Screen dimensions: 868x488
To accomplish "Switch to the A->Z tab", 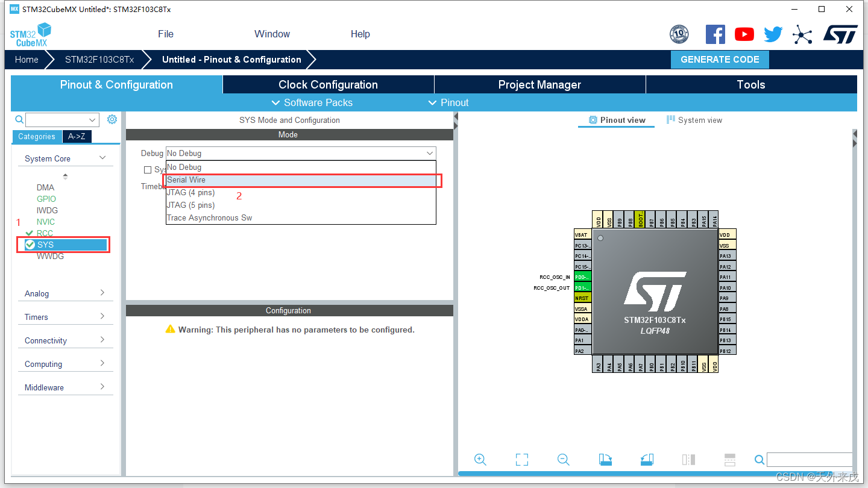I will tap(77, 136).
